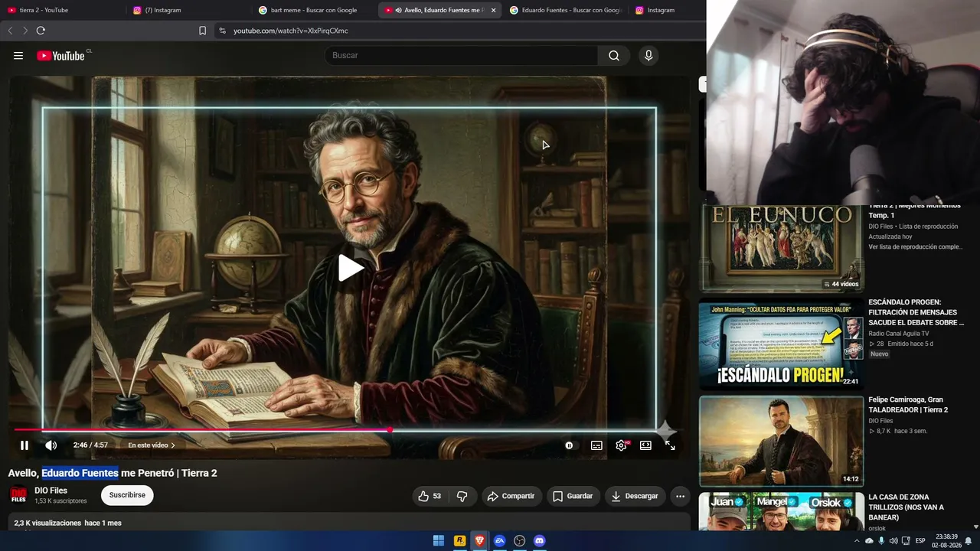Image resolution: width=980 pixels, height=551 pixels.
Task: Switch to 'Eduardo Fuentes - Buscar con Google' tab
Action: click(x=565, y=10)
